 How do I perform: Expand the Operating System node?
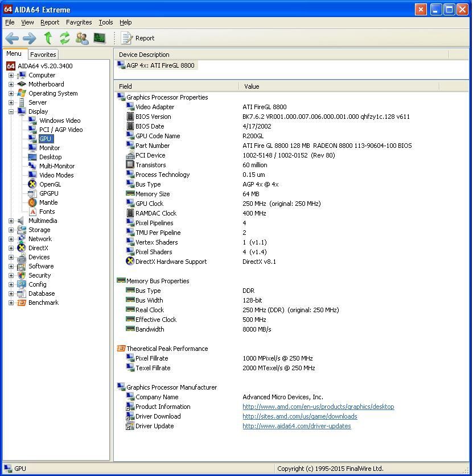(11, 93)
